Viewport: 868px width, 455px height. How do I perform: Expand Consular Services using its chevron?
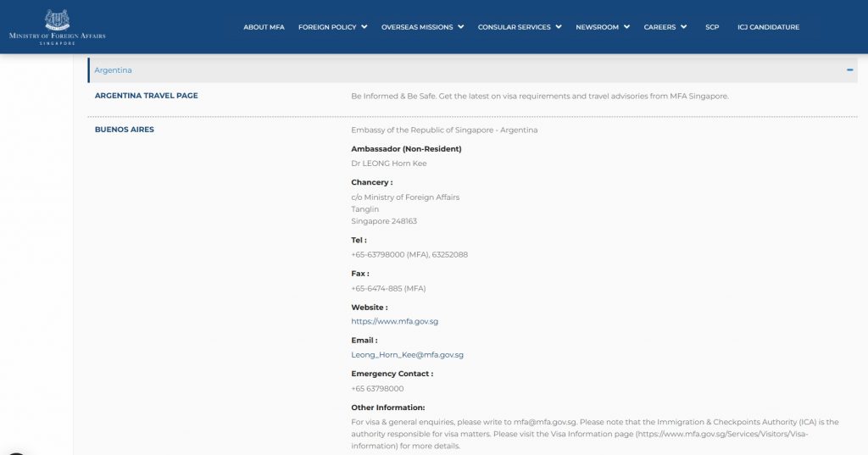point(559,27)
